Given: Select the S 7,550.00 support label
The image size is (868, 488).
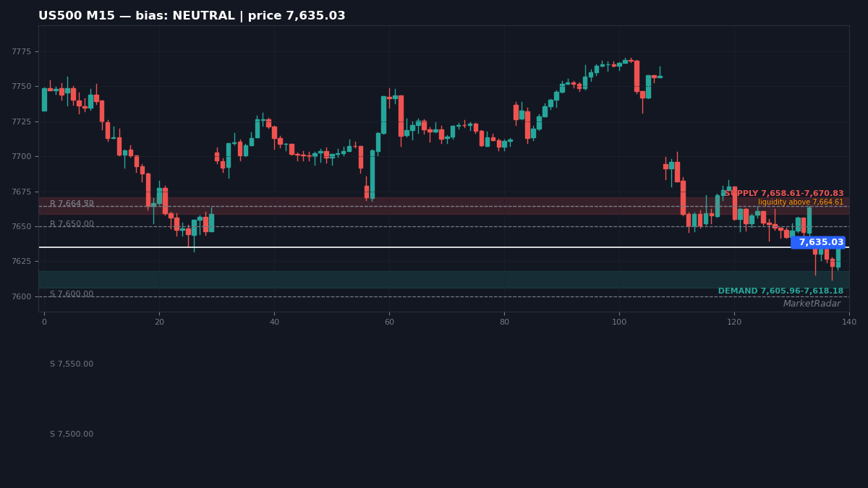Looking at the screenshot, I should [72, 364].
